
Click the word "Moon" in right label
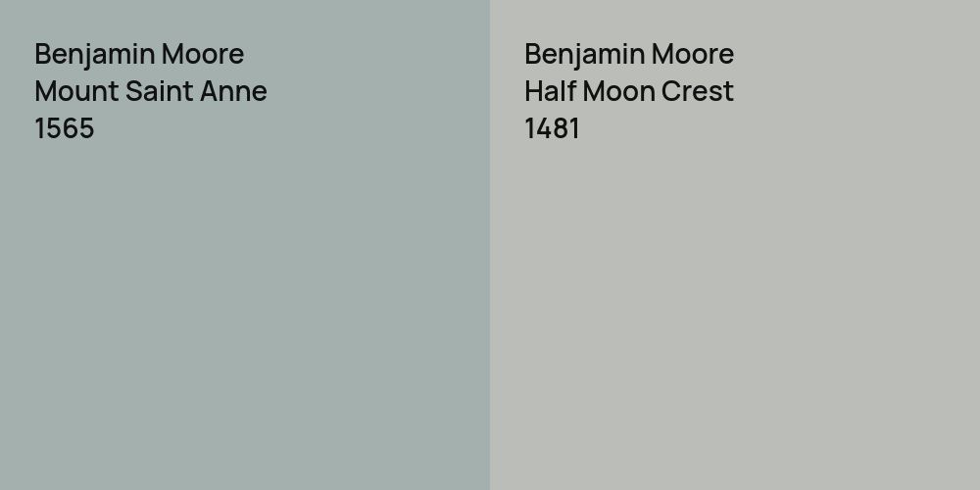point(612,91)
